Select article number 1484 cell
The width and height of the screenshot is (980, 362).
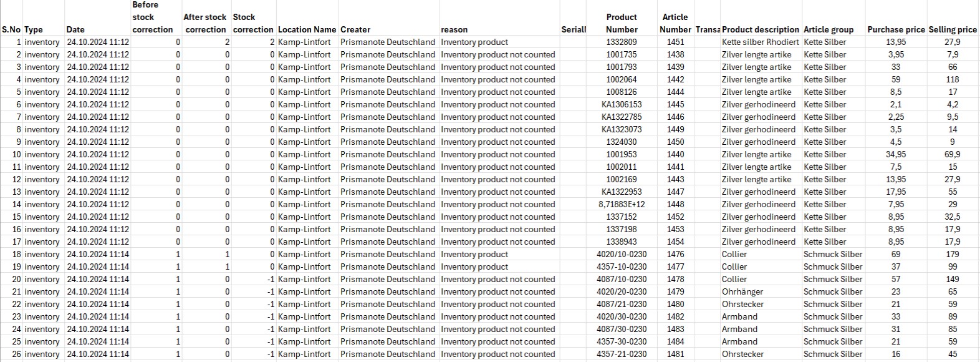coord(675,341)
